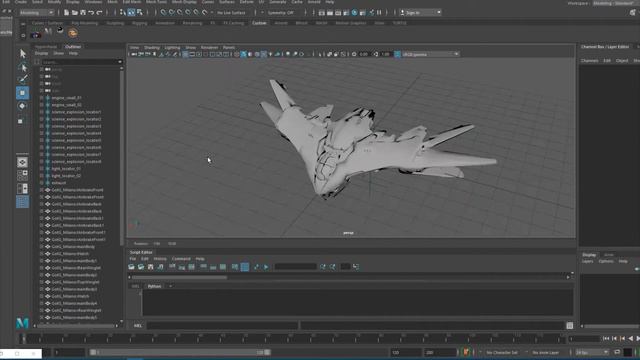Screen dimensions: 640x360
Task: Toggle highlighted Script Editor show both panes icon
Action: [x=245, y=267]
